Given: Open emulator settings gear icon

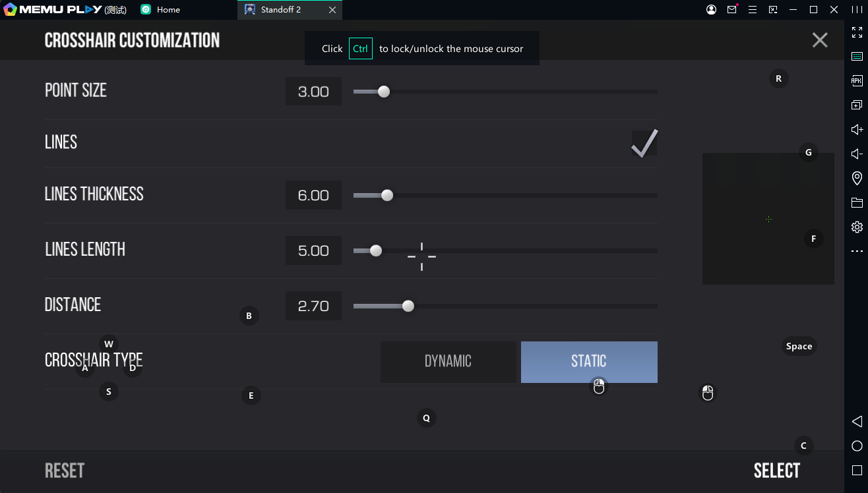Looking at the screenshot, I should tap(857, 227).
